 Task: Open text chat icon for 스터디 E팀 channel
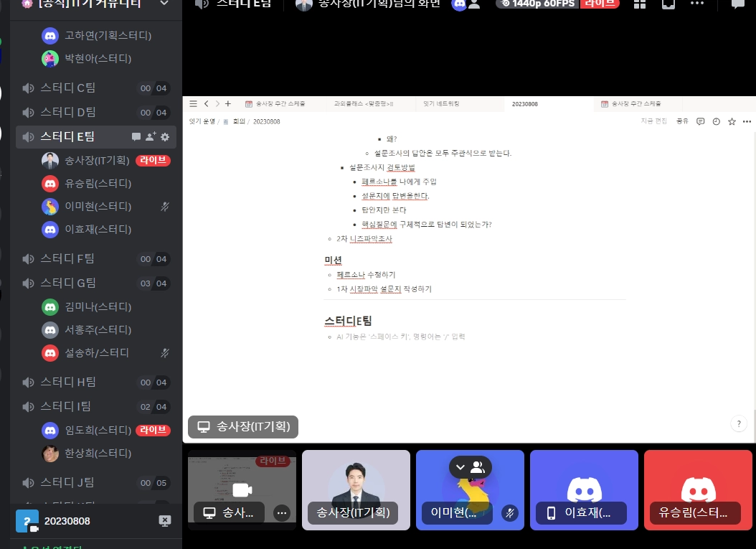(x=136, y=137)
